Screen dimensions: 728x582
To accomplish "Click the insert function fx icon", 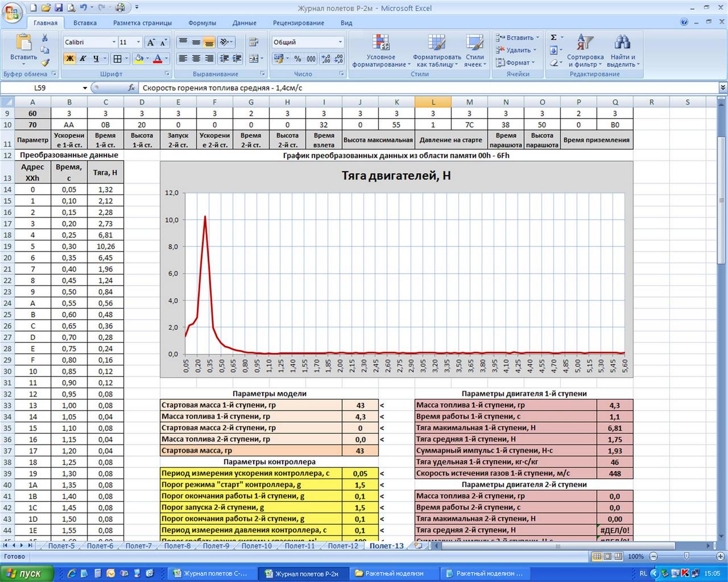I will point(131,88).
